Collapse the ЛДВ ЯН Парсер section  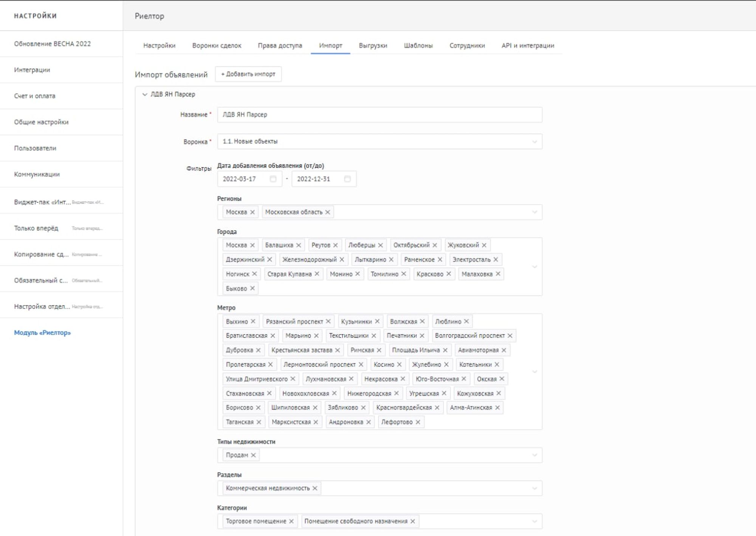point(145,94)
